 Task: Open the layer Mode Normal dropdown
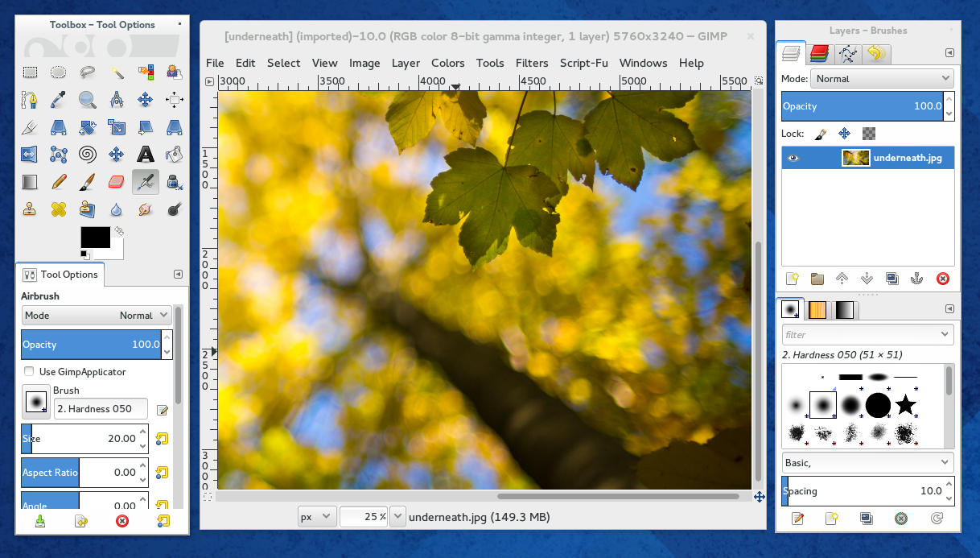[880, 79]
